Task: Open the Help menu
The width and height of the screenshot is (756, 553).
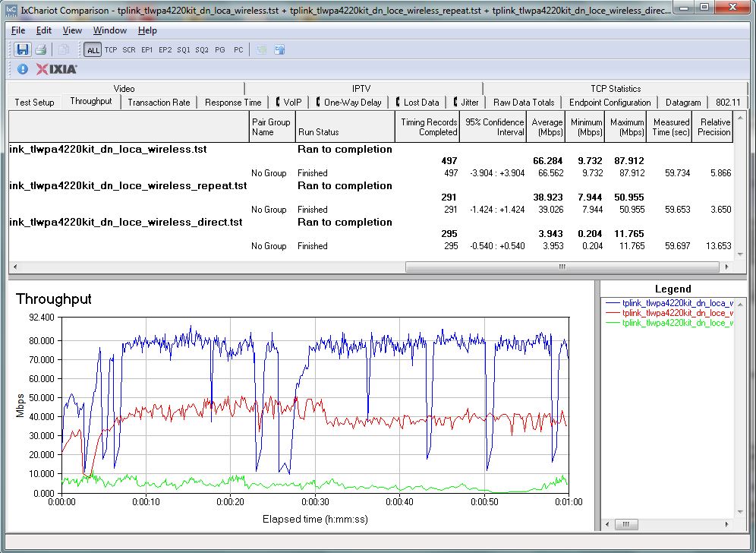Action: [x=147, y=30]
